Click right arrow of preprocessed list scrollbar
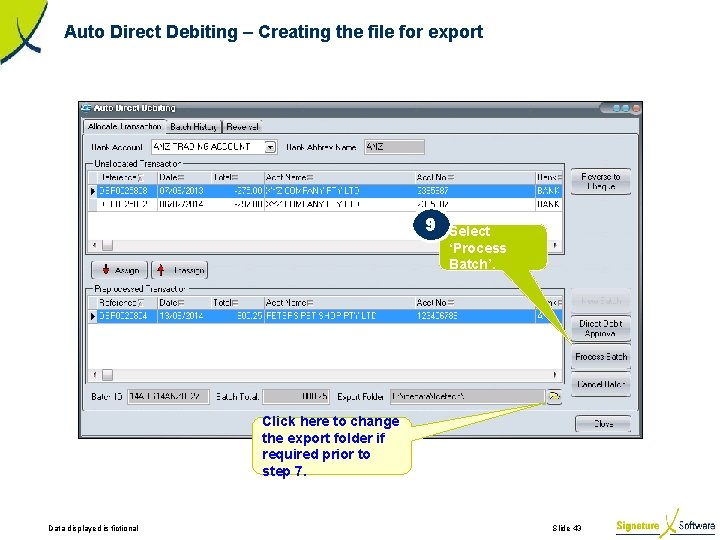Image resolution: width=720 pixels, height=540 pixels. [x=555, y=375]
